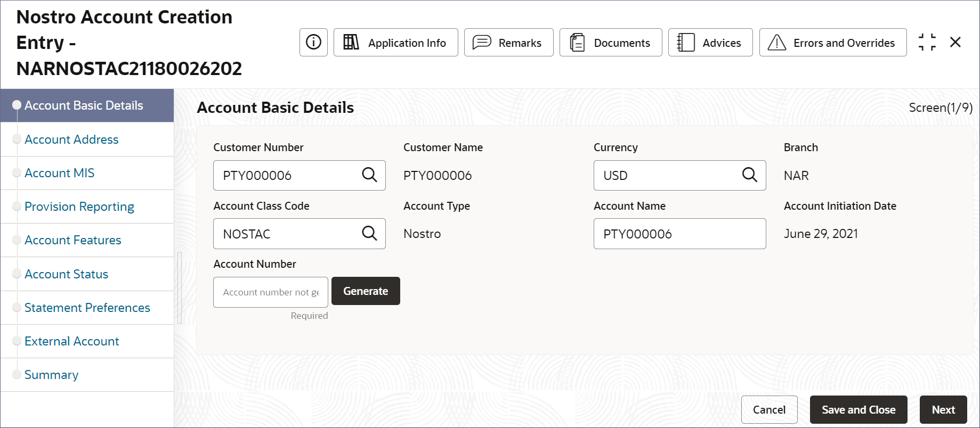Viewport: 980px width, 428px height.
Task: Open Application Info panel
Action: [x=395, y=42]
